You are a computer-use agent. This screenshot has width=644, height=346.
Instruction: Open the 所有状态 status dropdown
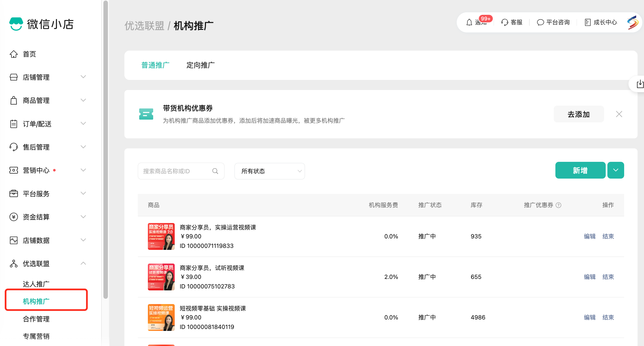pyautogui.click(x=269, y=171)
